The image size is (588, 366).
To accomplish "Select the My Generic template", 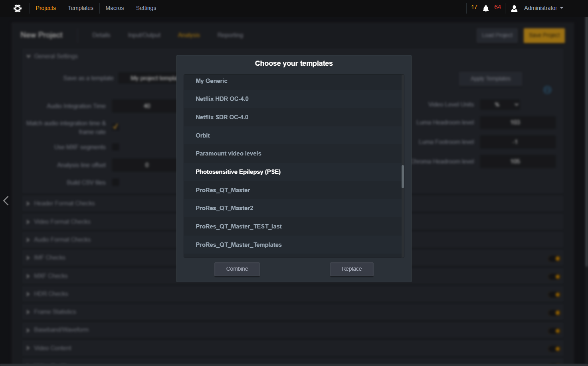I will 293,81.
